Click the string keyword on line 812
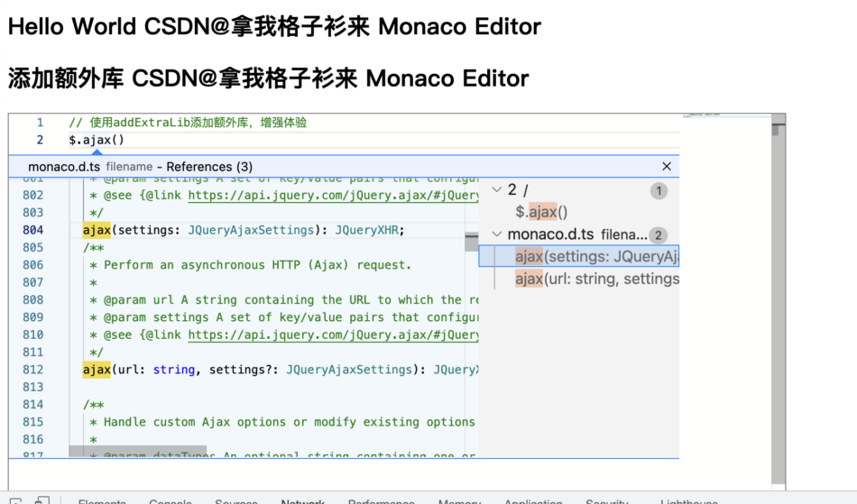 tap(174, 370)
